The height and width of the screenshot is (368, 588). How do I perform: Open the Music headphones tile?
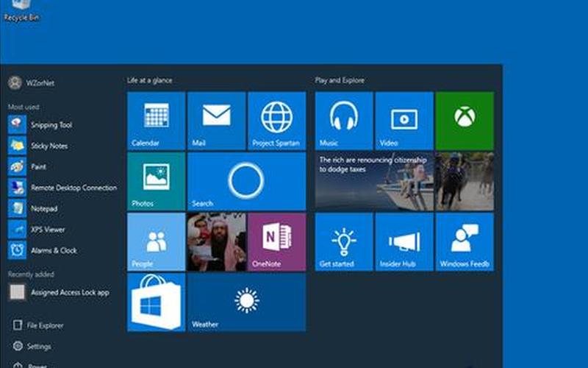(344, 121)
